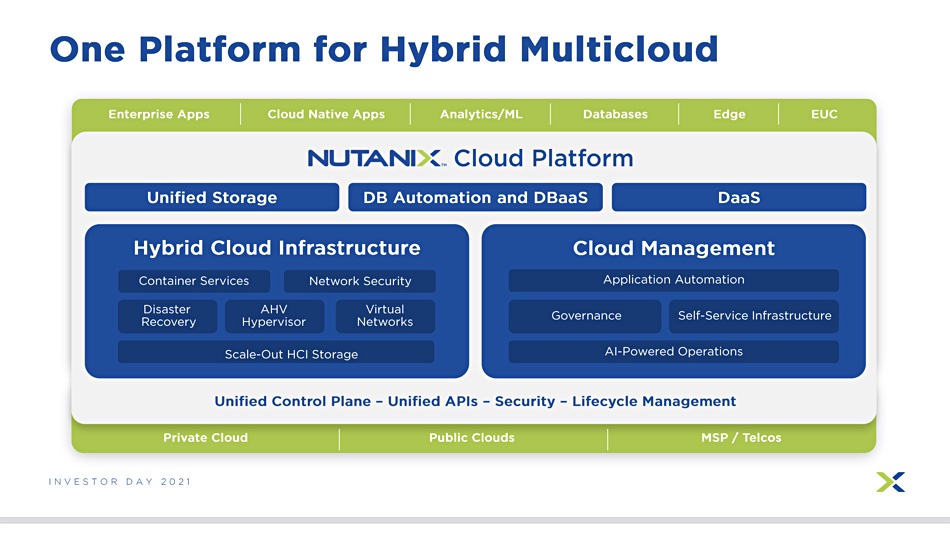
Task: Click the Nutanix X logo in the slide's bottom corner
Action: coord(890,482)
